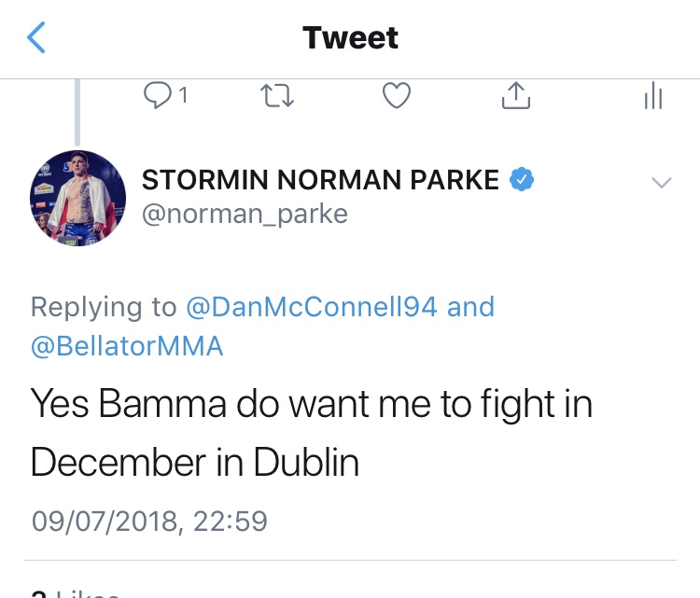Viewport: 700px width, 598px height.
Task: Go back using the left arrow
Action: (x=35, y=38)
